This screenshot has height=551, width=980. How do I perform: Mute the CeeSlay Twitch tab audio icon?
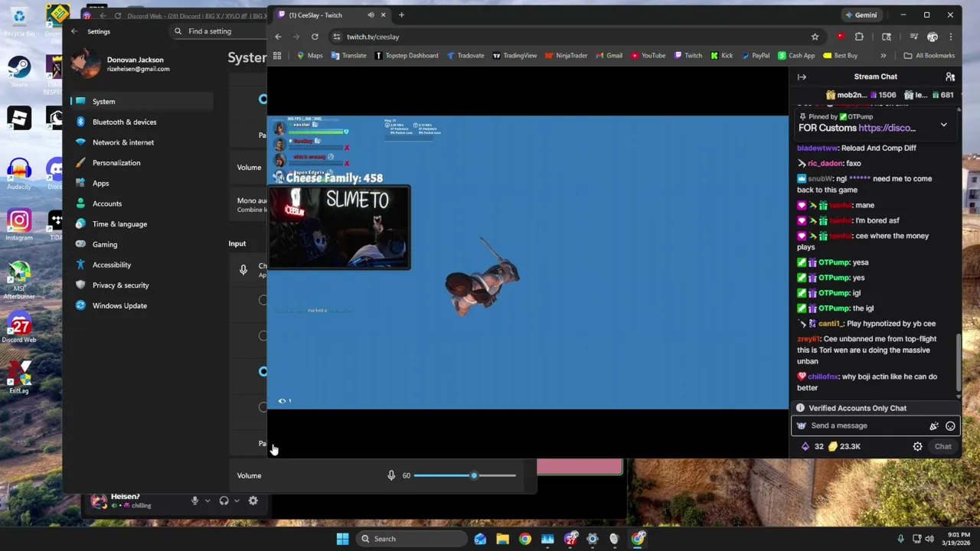point(371,15)
